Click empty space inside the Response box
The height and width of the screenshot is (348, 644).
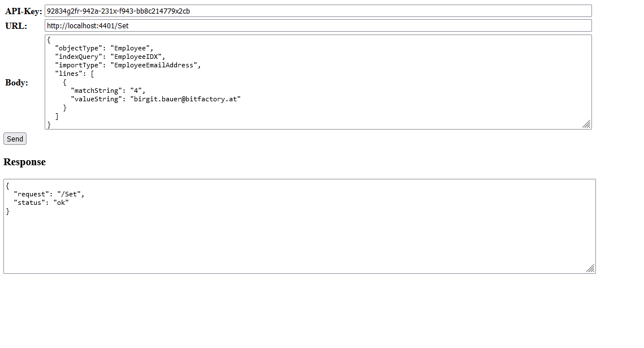[x=299, y=243]
